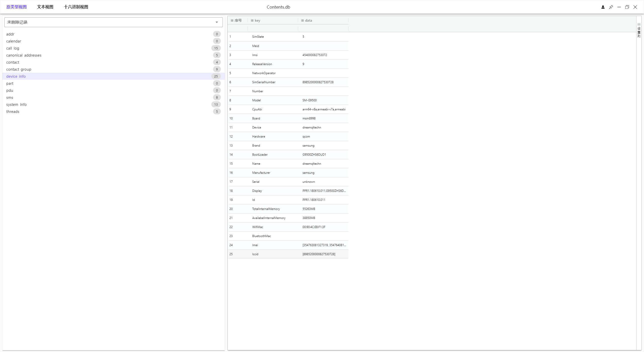The image size is (644, 352).
Task: Click the key column filter field
Action: [x=273, y=28]
